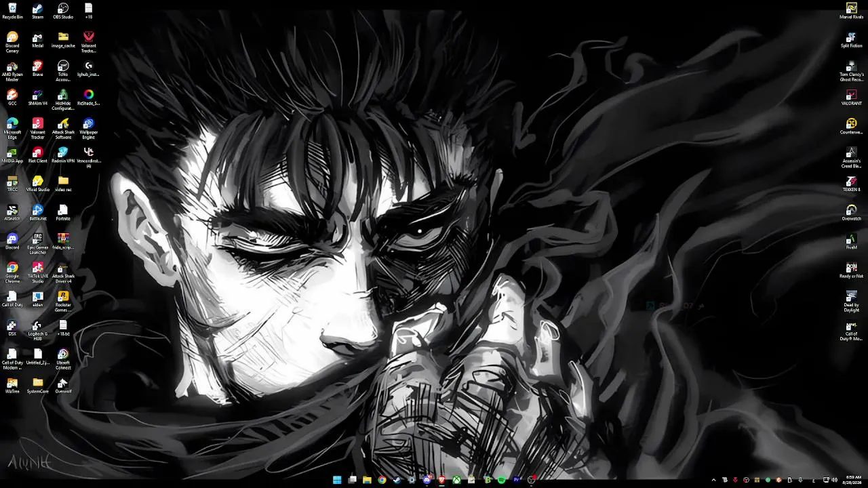Image resolution: width=868 pixels, height=488 pixels.
Task: Open the Windows Start menu
Action: [x=337, y=480]
